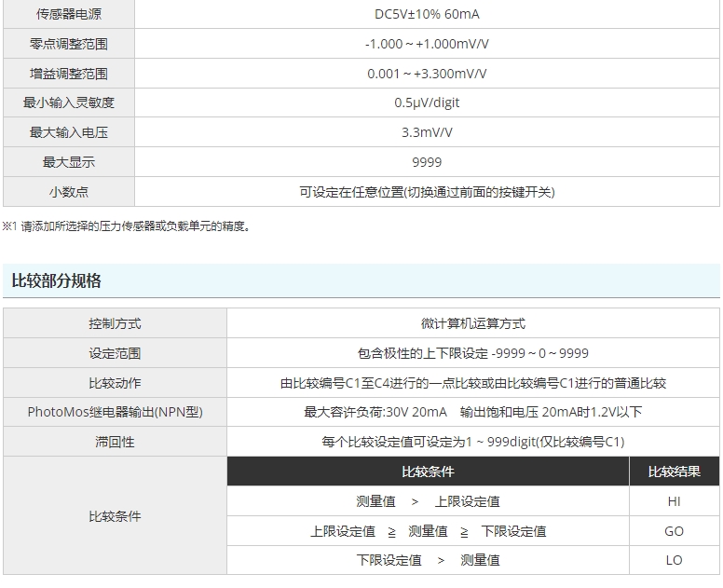
Task: Click the condition '上限设定值 ≥ 测量值 ≥ 下限设定值'
Action: [428, 531]
